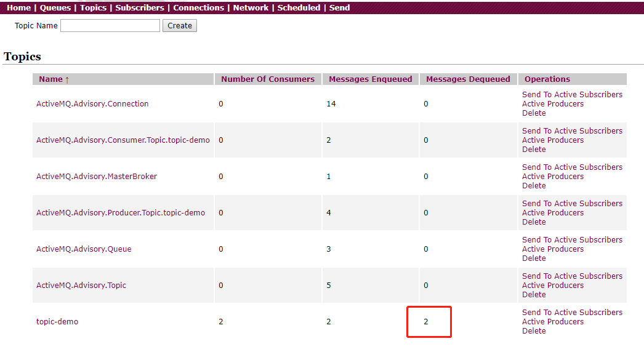The width and height of the screenshot is (644, 352).
Task: Sort by Number Of Consumers column
Action: (268, 79)
